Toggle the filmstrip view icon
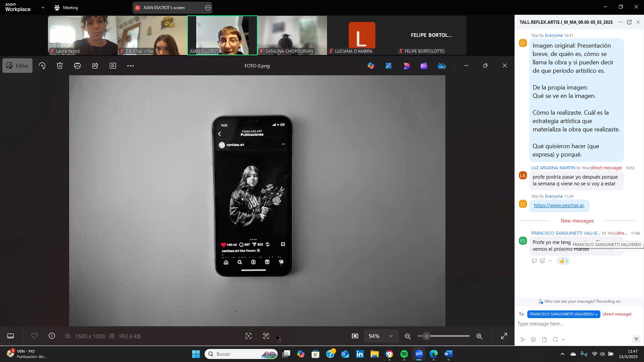 click(x=11, y=336)
